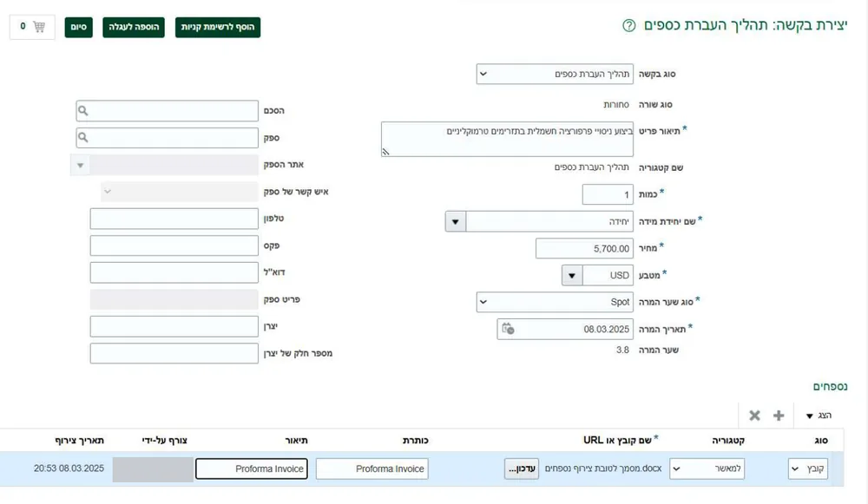Click the סחורות line type value
Screen dimensions: 868x504
[616, 104]
